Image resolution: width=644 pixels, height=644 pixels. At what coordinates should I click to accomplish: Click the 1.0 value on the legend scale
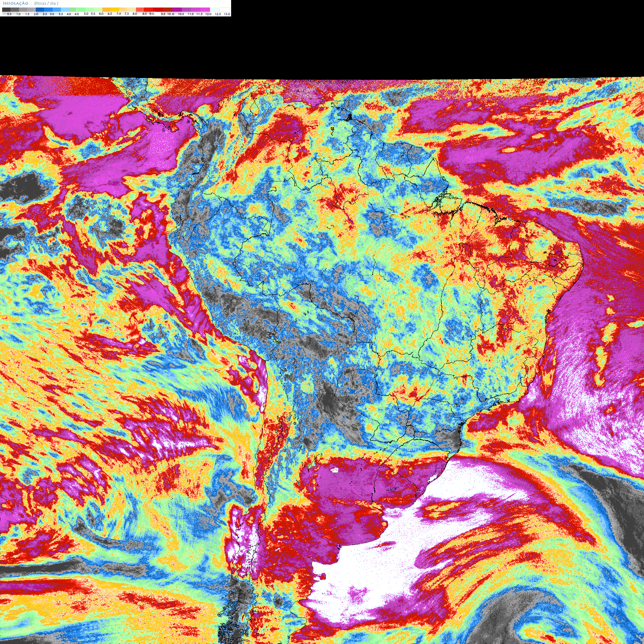point(18,14)
